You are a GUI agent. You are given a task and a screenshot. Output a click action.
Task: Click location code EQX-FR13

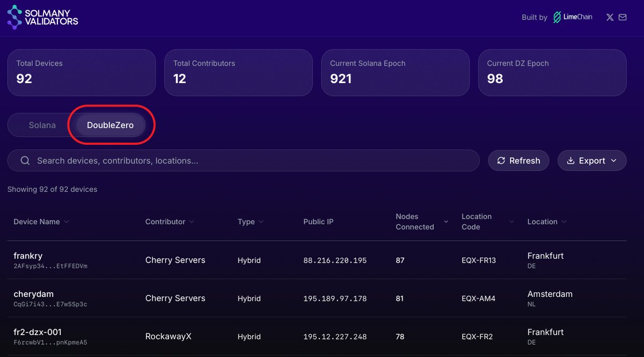pos(479,261)
